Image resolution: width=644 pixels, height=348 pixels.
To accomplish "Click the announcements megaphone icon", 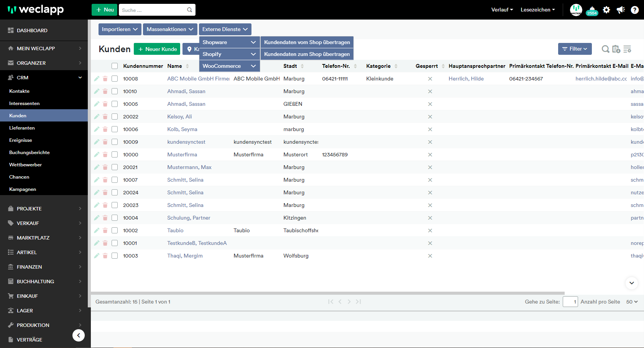I will pyautogui.click(x=621, y=10).
